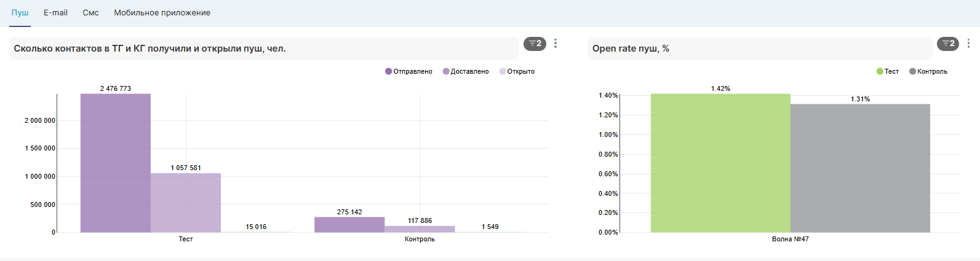
Task: Click the Open rate пуш chart title
Action: [631, 49]
